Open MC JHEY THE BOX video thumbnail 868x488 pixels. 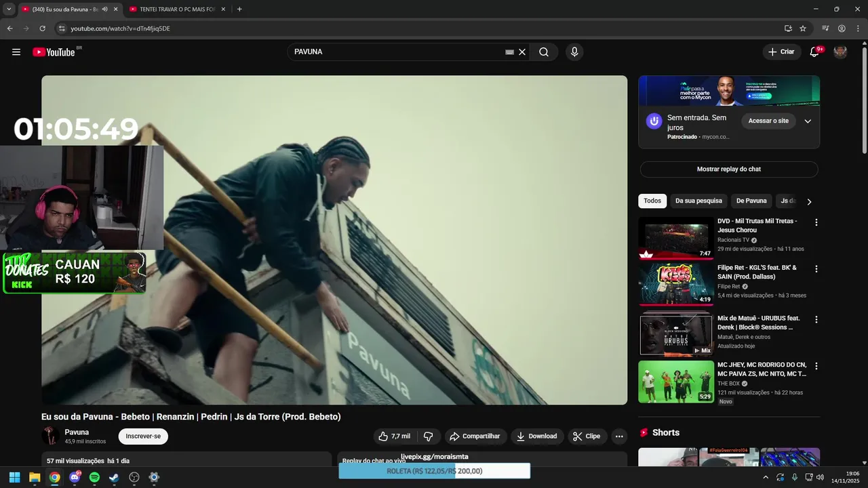[676, 382]
